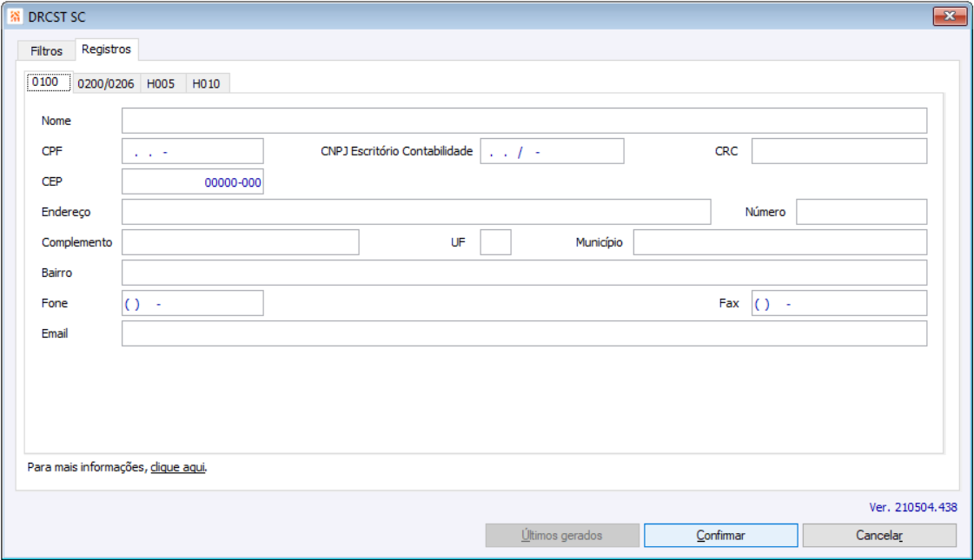Focus the Nome input field
Viewport: 974px width, 560px height.
tap(524, 121)
